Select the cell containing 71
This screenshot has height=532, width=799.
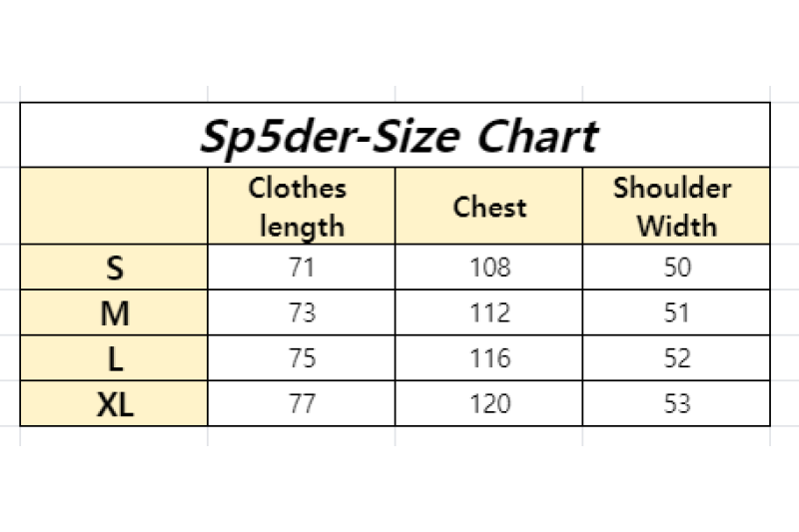pyautogui.click(x=301, y=267)
